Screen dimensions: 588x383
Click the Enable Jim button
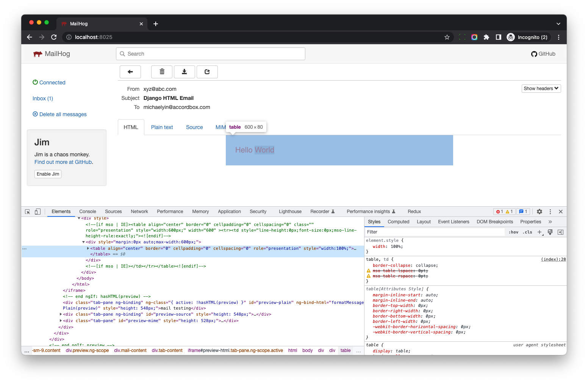(x=48, y=174)
